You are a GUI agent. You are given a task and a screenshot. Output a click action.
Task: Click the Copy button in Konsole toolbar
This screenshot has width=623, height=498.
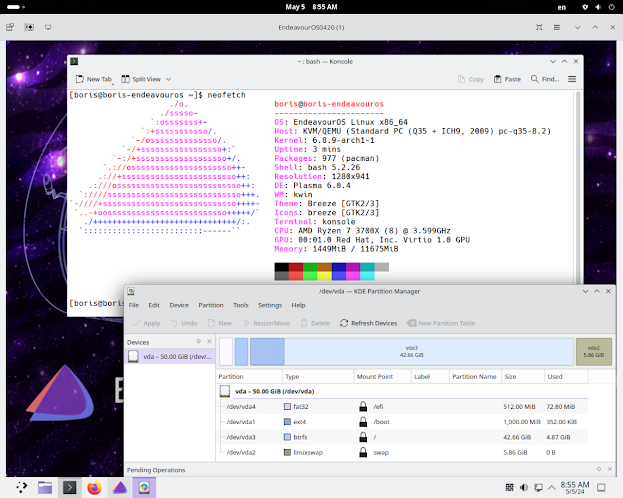(x=471, y=79)
